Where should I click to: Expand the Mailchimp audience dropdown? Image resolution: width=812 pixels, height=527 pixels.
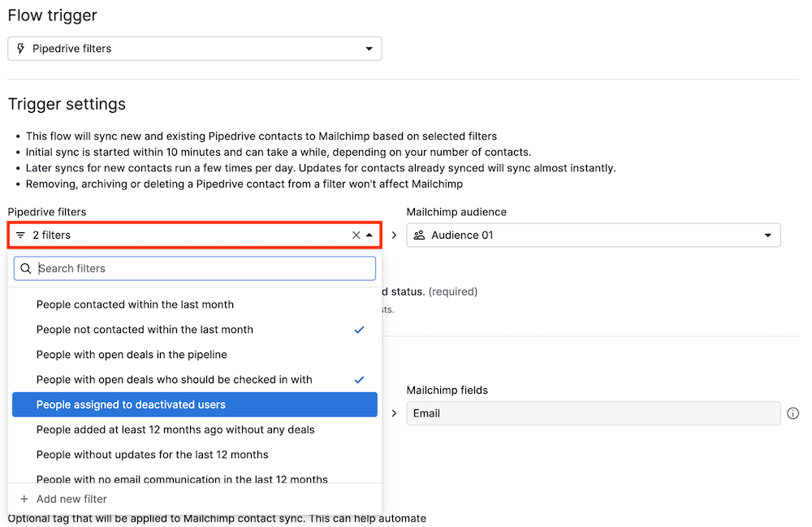click(767, 235)
